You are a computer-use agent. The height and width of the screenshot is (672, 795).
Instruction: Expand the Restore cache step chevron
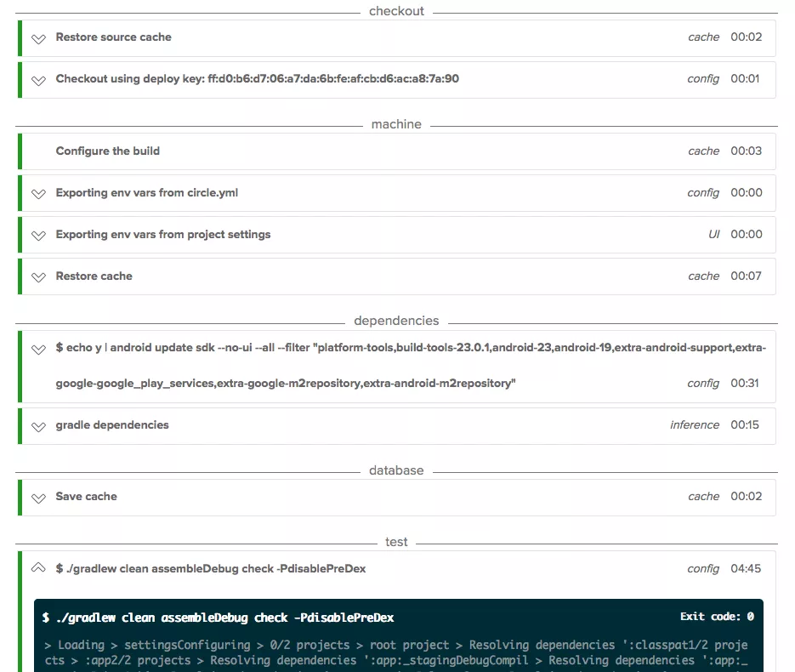tap(38, 277)
